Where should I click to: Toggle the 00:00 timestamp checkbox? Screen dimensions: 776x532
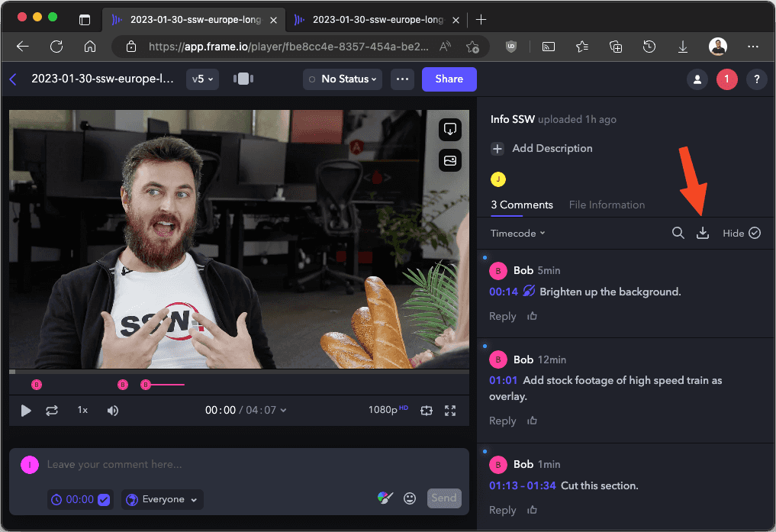click(x=104, y=499)
